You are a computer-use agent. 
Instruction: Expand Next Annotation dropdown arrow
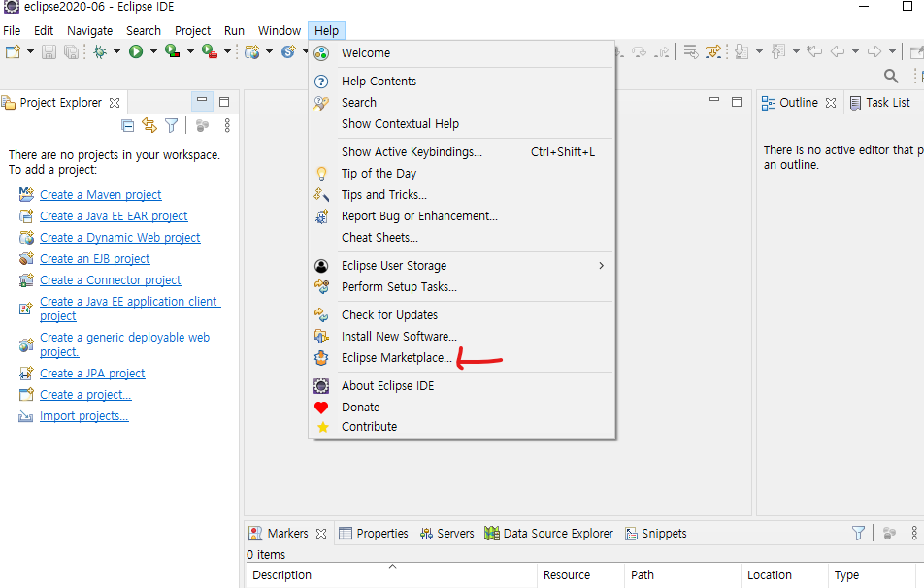759,51
